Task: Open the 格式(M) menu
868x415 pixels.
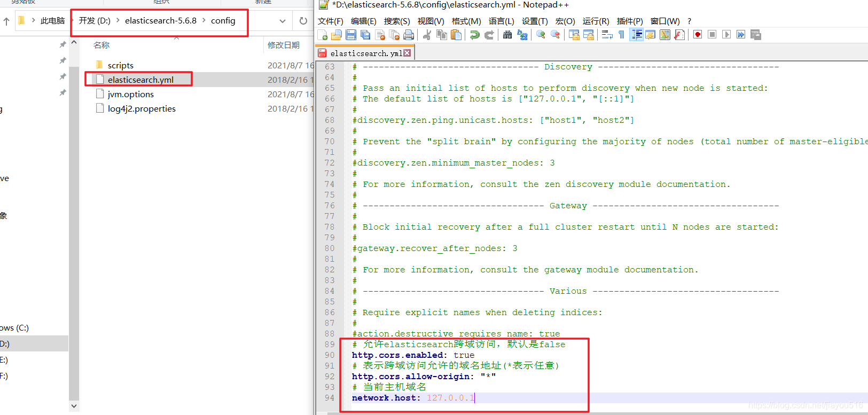Action: coord(466,21)
